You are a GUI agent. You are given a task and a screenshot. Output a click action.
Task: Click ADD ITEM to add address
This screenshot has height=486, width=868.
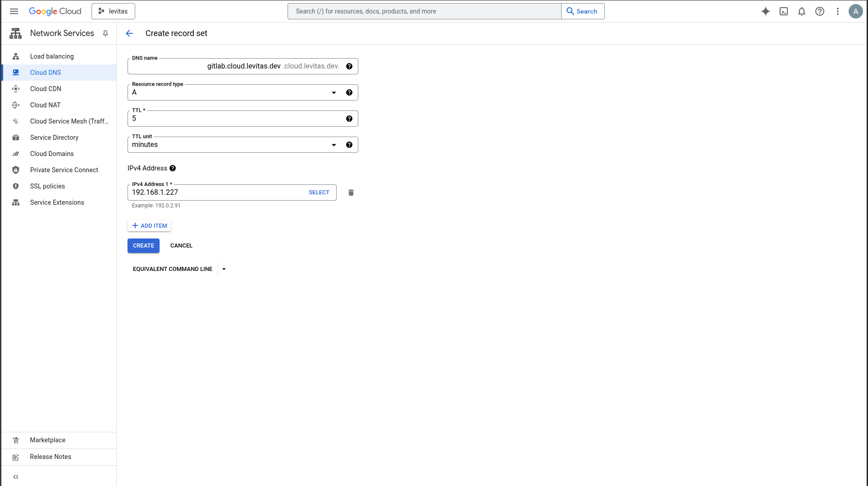pyautogui.click(x=149, y=226)
